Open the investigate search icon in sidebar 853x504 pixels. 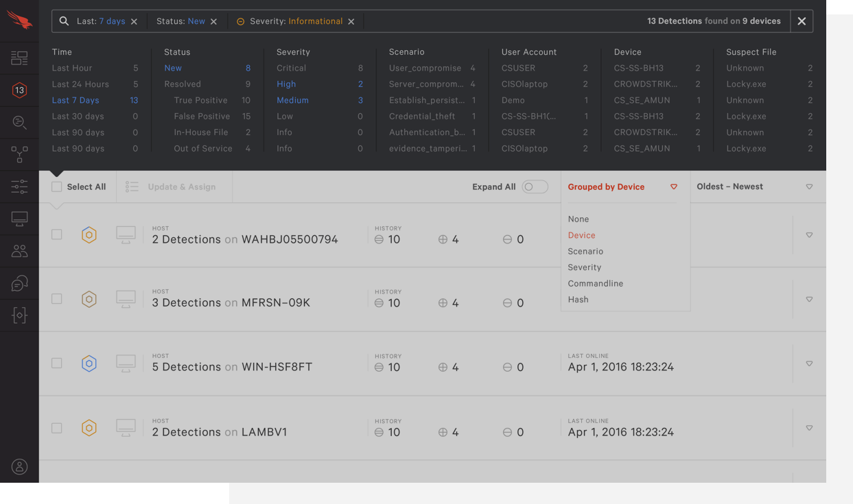coord(19,123)
